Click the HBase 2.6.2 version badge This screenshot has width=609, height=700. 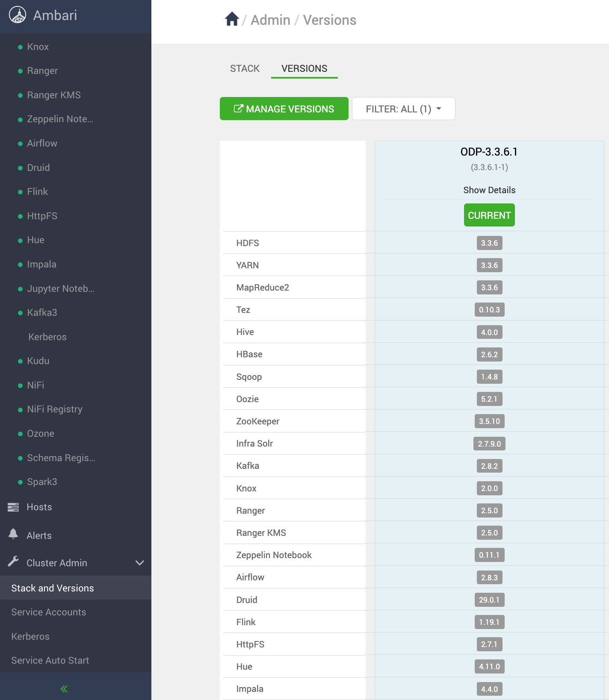point(489,354)
